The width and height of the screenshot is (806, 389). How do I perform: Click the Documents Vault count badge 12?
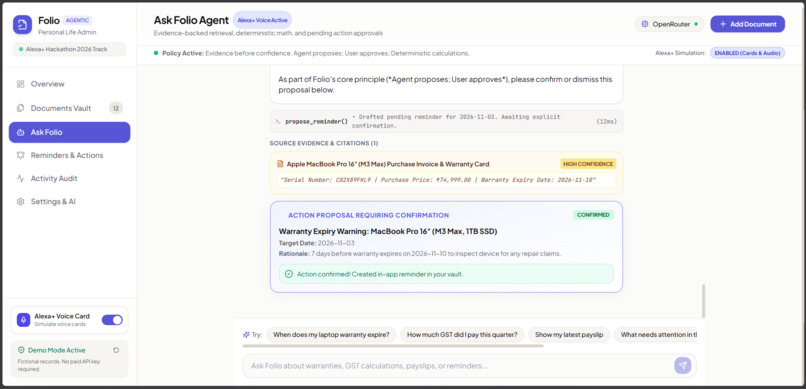[116, 108]
